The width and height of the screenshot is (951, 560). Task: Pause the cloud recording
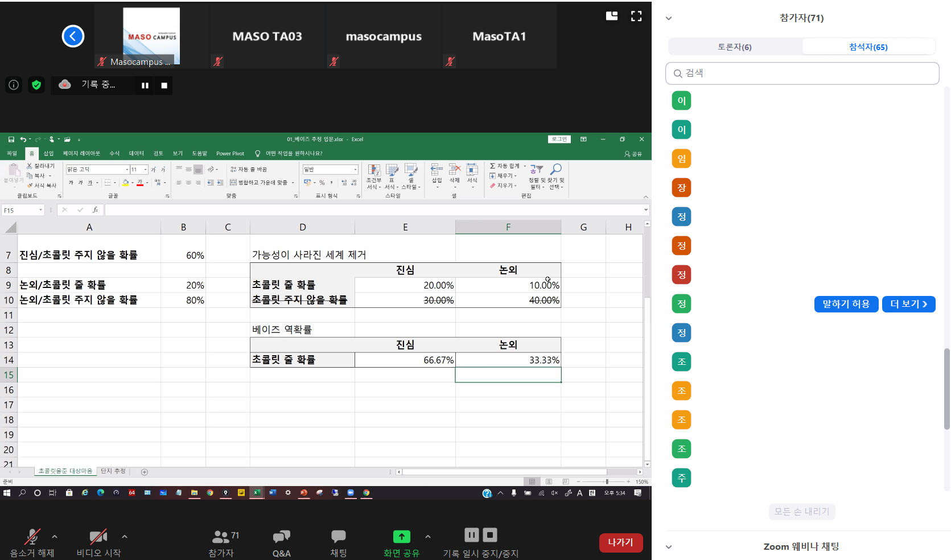[x=145, y=85]
